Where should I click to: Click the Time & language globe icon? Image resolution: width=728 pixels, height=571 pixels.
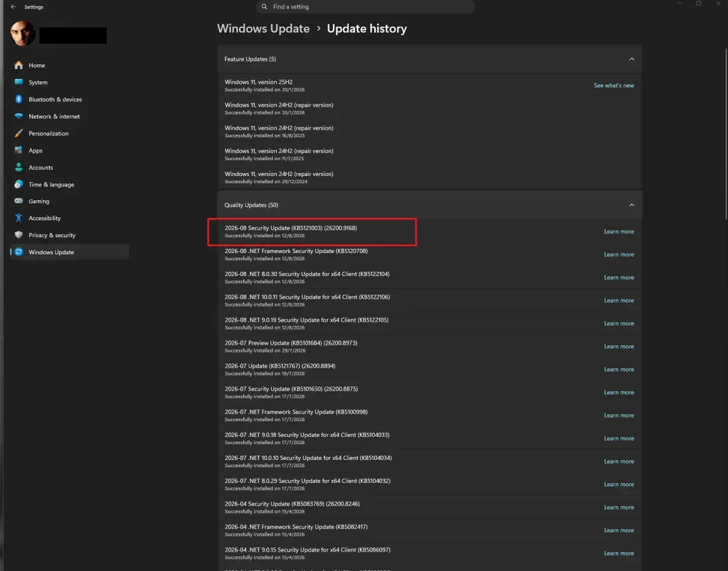tap(19, 184)
